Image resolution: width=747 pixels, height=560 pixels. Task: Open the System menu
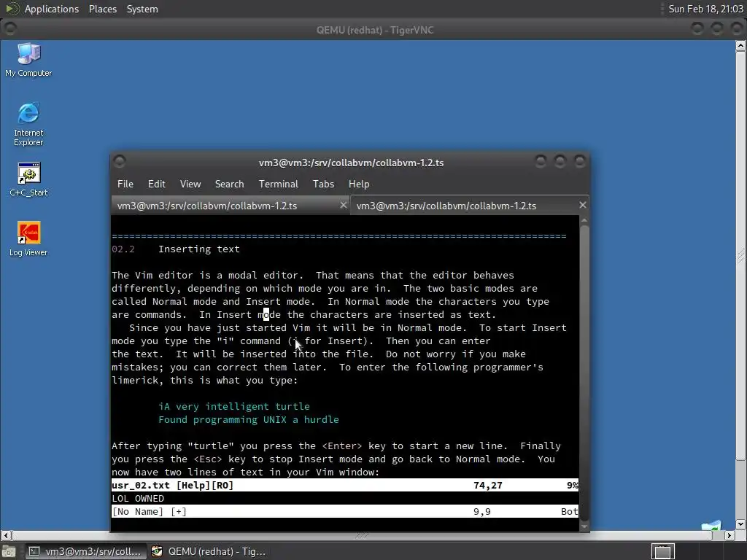click(x=142, y=9)
